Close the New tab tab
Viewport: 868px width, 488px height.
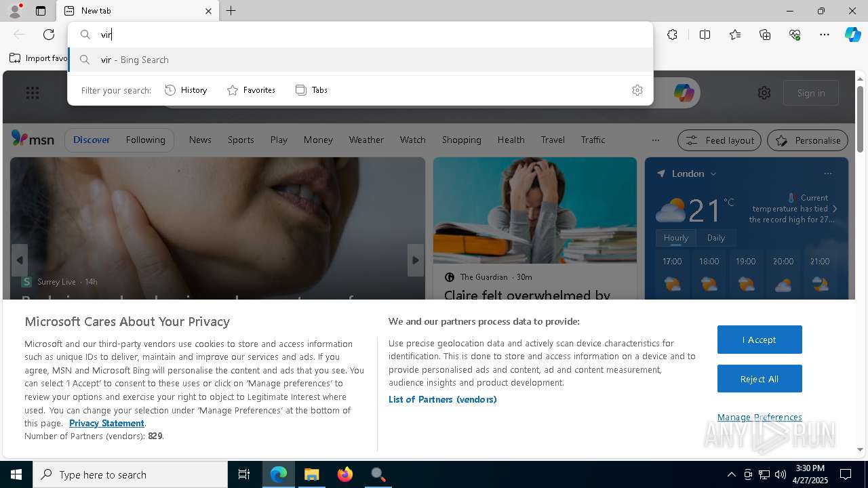tap(208, 11)
